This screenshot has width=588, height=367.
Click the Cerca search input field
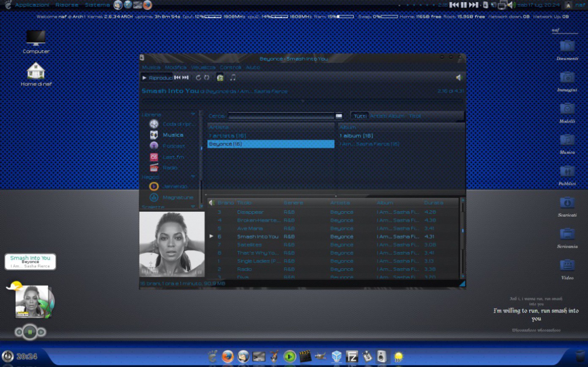[281, 116]
